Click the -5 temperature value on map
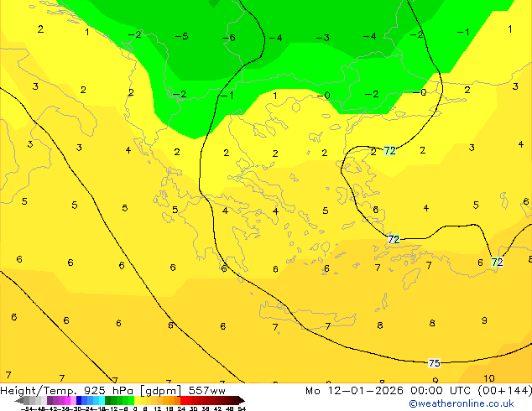Image resolution: width=532 pixels, height=411 pixels. [181, 36]
